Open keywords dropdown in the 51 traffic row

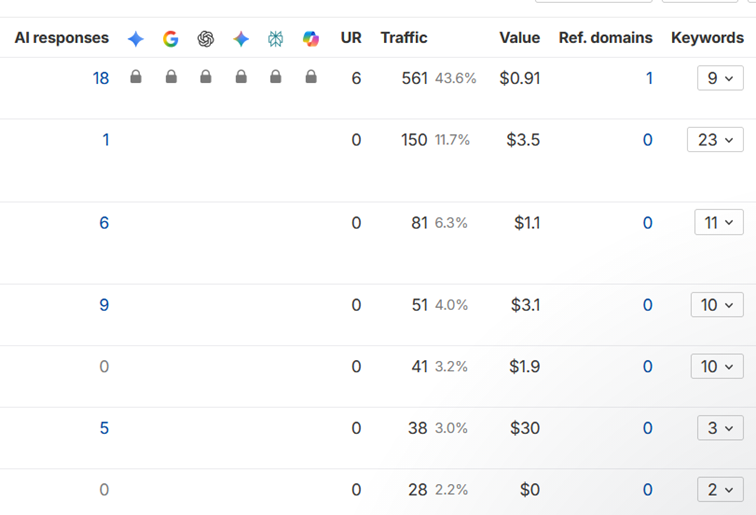click(x=717, y=305)
